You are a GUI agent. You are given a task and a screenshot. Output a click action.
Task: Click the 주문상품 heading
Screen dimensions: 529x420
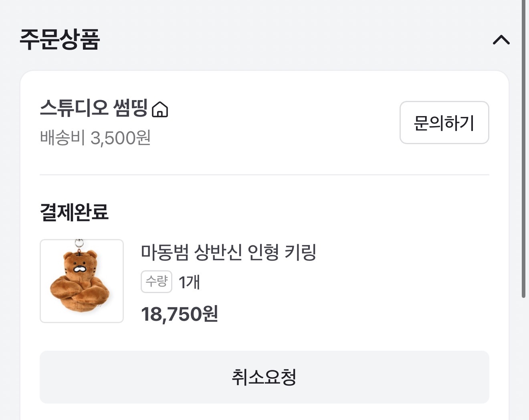60,39
